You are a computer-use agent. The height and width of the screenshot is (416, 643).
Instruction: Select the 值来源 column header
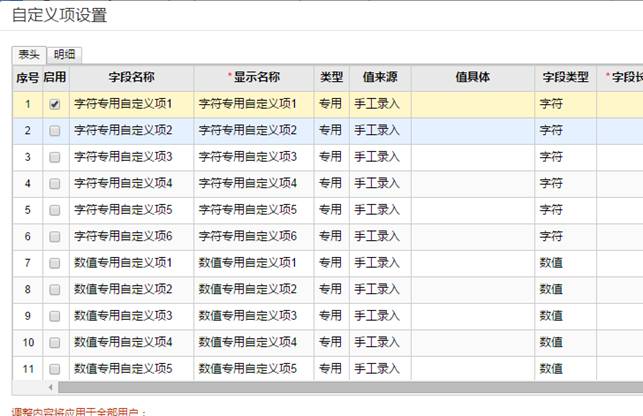pyautogui.click(x=380, y=77)
